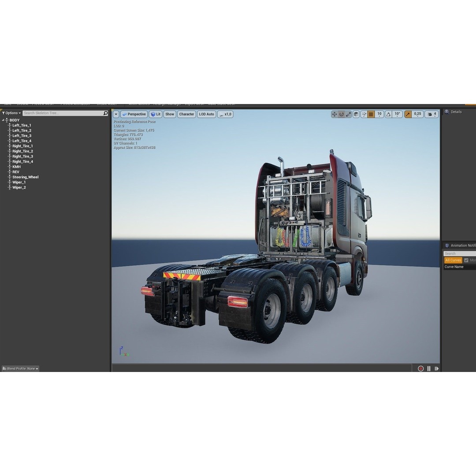The width and height of the screenshot is (476, 476).
Task: Open playback speed x1,0 menu
Action: 225,114
